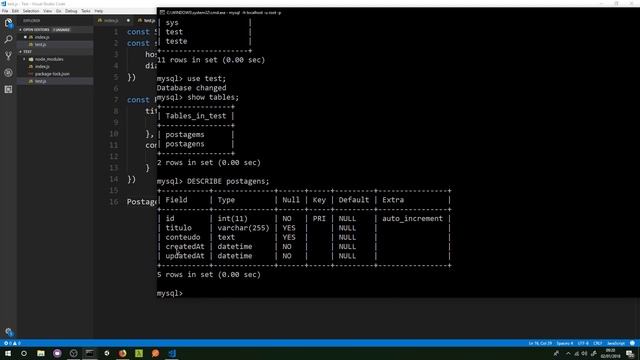
Task: Click the clock and date on the taskbar
Action: pyautogui.click(x=611, y=353)
